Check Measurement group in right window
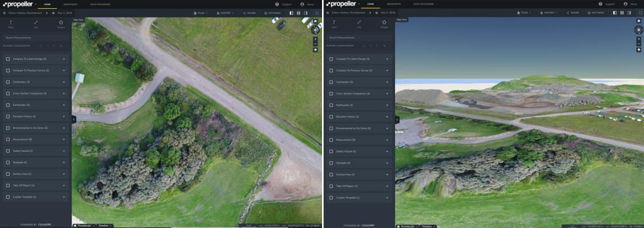The image size is (644, 228). (331, 140)
